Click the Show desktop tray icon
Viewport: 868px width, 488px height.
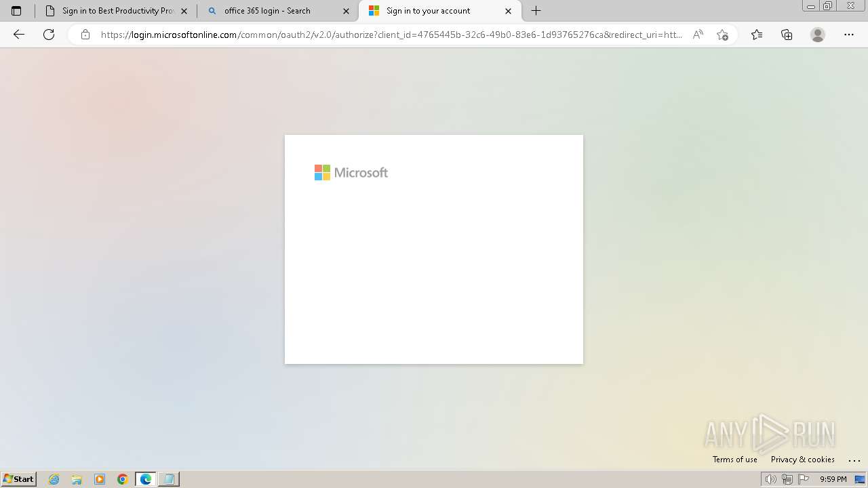(x=860, y=479)
